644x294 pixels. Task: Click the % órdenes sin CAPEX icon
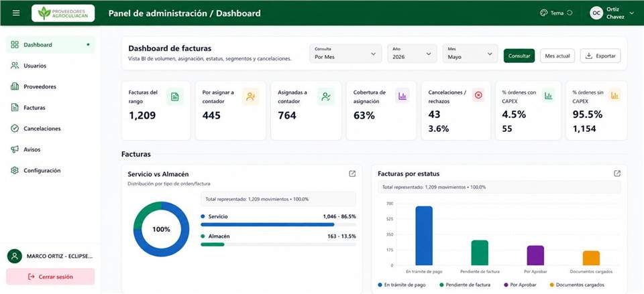click(x=614, y=95)
